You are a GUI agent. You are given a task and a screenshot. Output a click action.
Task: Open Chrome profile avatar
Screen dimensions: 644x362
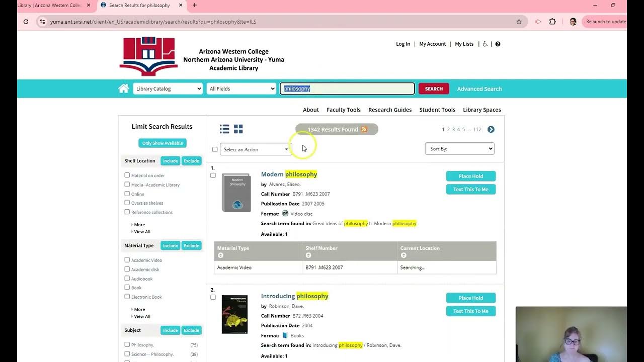click(x=573, y=22)
